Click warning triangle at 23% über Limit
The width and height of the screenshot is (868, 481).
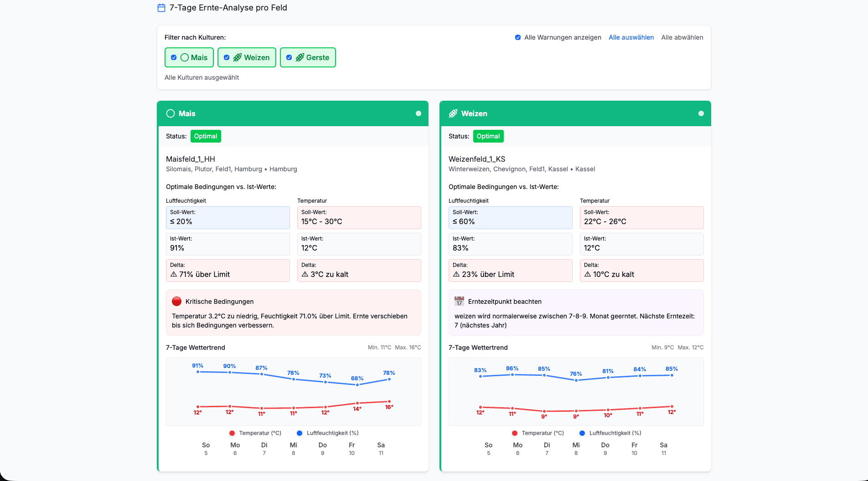coord(456,274)
